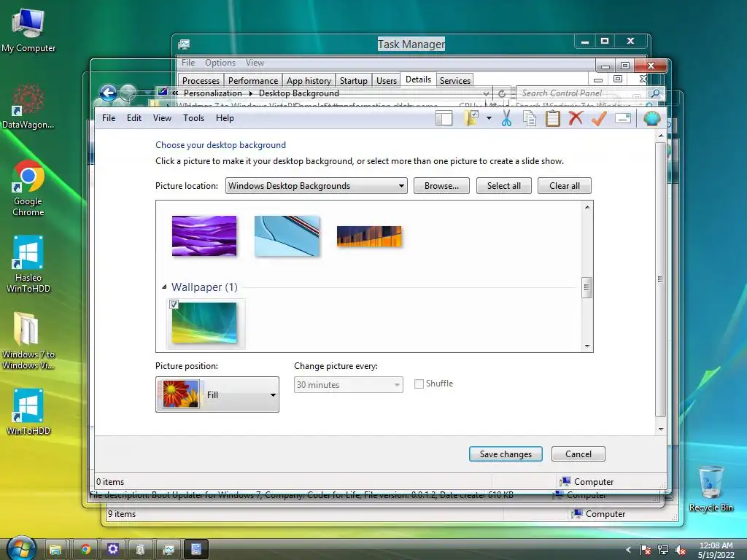The width and height of the screenshot is (747, 560).
Task: Click the wallpaper list scrollbar thumb
Action: point(587,287)
